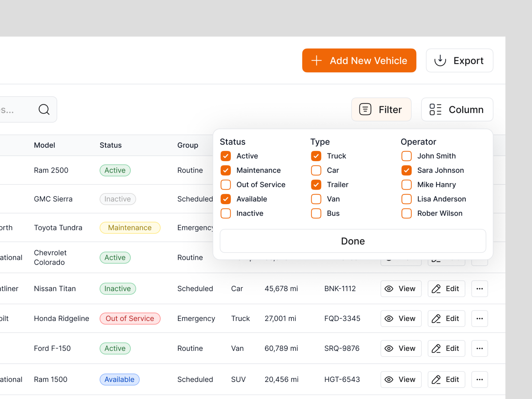532x399 pixels.
Task: Open more actions menu for Honda Ridgeline
Action: [479, 319]
